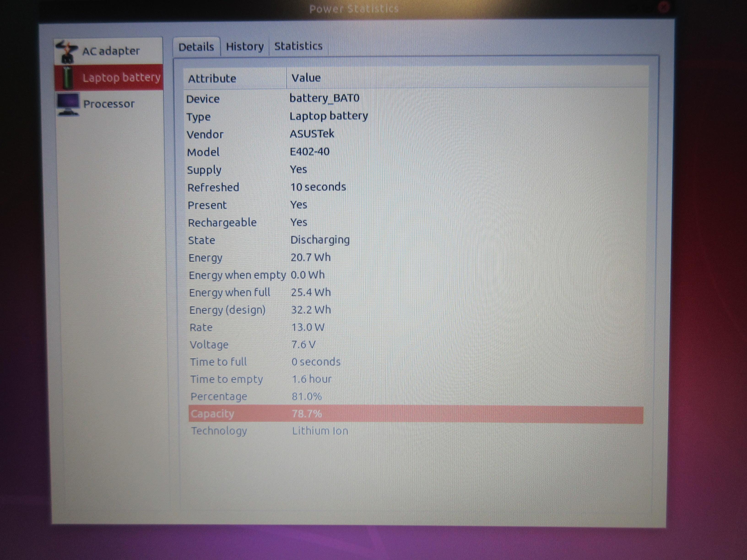The width and height of the screenshot is (747, 560).
Task: Click the value Lithium Ion
Action: [320, 431]
